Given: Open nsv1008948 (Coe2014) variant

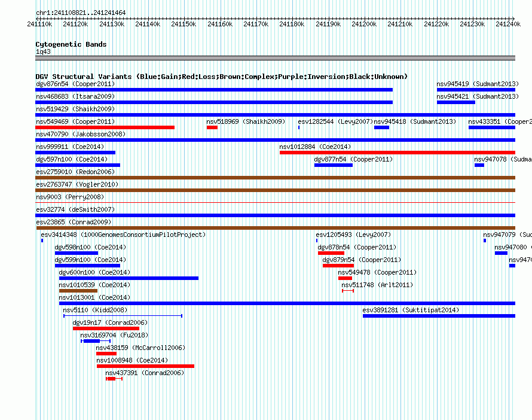Looking at the screenshot, I should [146, 366].
